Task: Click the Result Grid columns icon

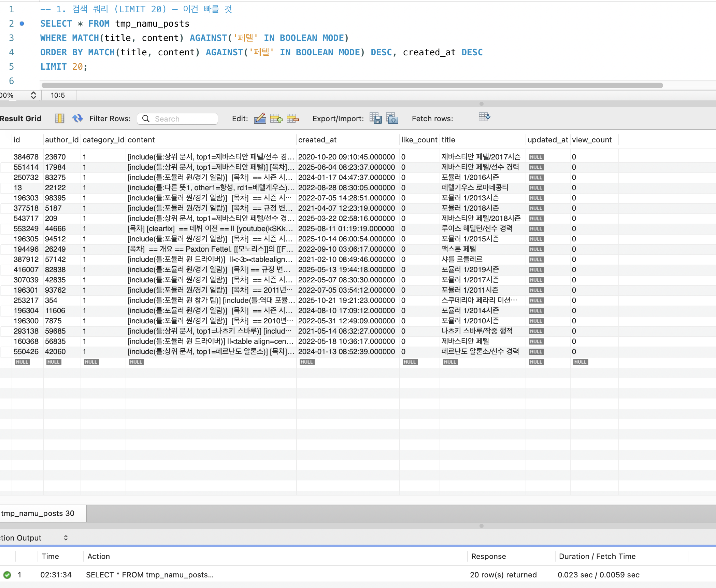Action: click(x=60, y=118)
